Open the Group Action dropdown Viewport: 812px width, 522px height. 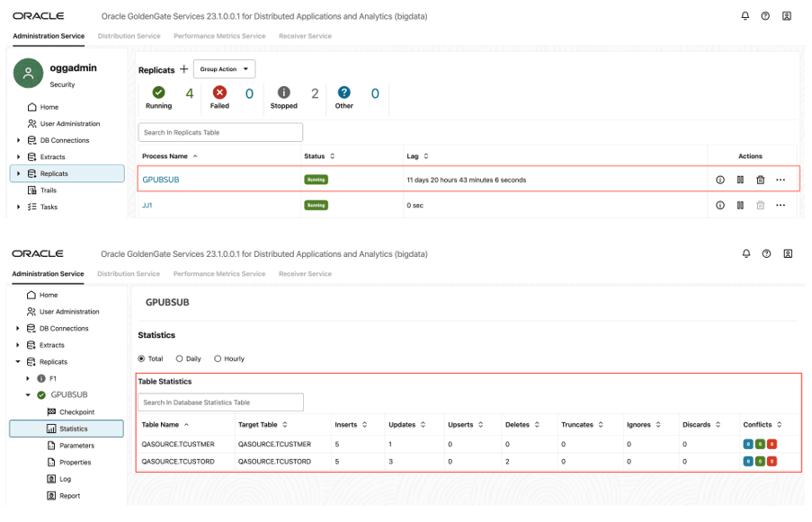click(224, 69)
